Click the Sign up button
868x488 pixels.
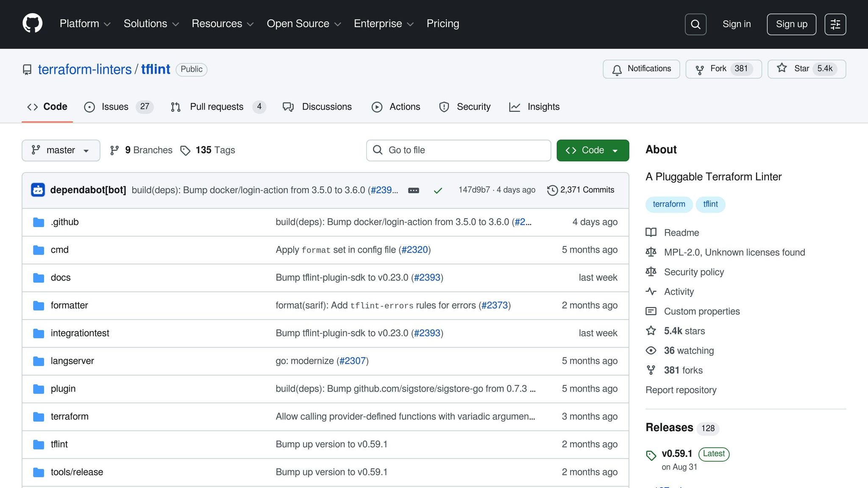click(x=791, y=24)
